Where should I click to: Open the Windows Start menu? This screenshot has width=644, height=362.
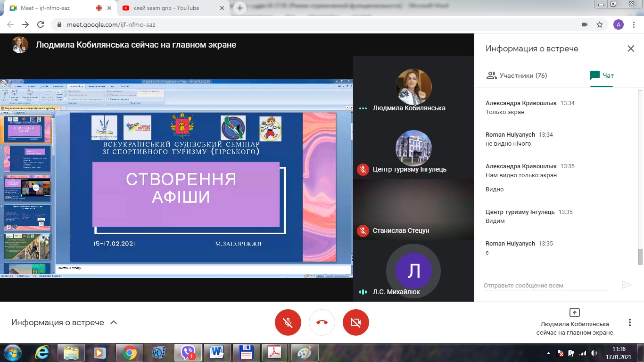click(x=12, y=353)
